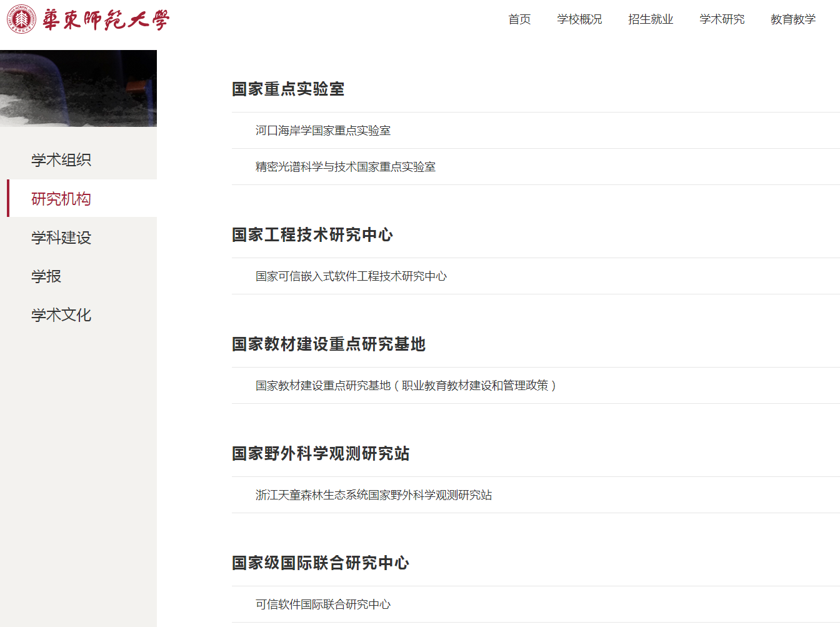The image size is (840, 627).
Task: Open 国家可信嵌入式软件工程技术研究中心 link
Action: coord(352,276)
